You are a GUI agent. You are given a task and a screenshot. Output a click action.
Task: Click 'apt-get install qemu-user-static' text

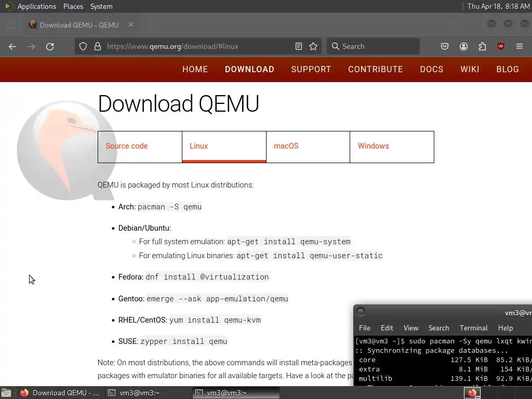point(310,256)
